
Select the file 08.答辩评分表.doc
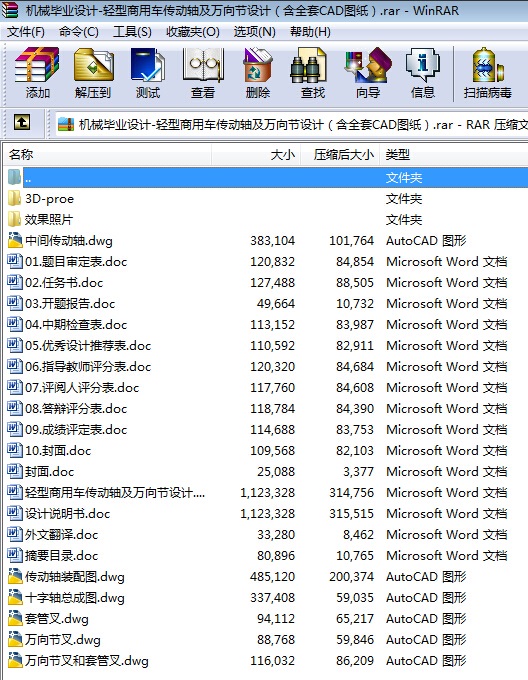[x=76, y=409]
